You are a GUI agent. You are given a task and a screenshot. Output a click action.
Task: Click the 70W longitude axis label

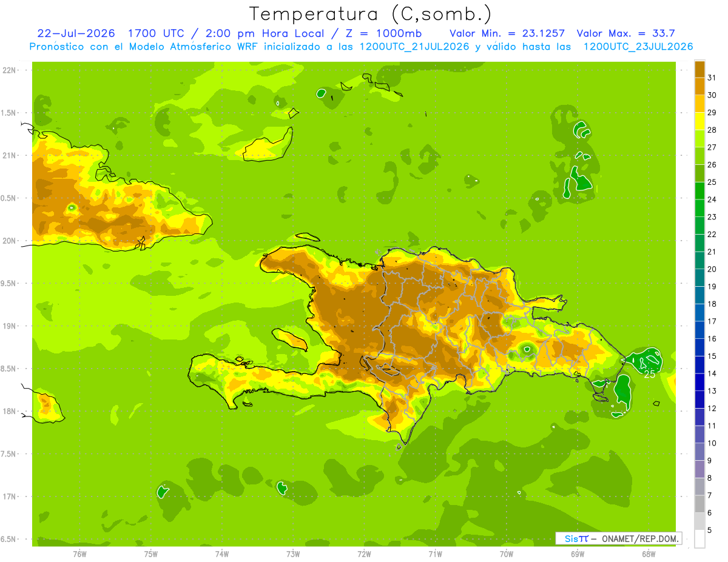click(507, 554)
